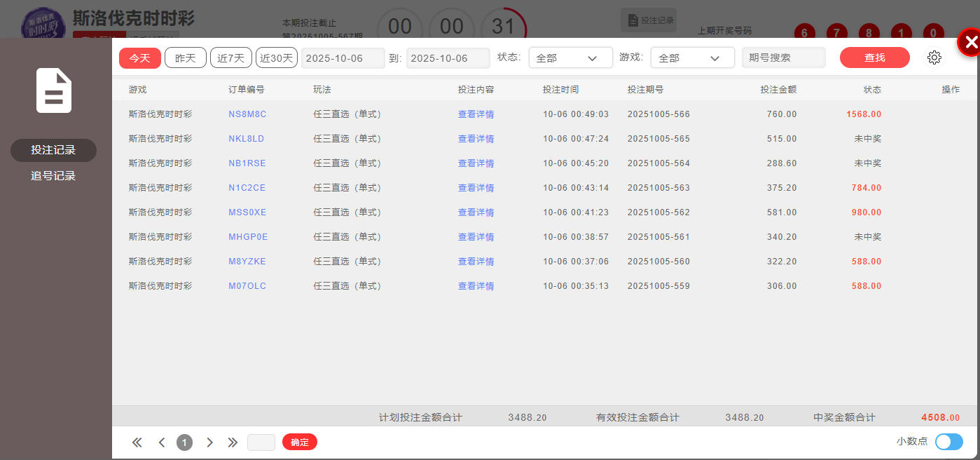The height and width of the screenshot is (460, 980).
Task: Filter by 昨天 yesterday
Action: click(185, 57)
